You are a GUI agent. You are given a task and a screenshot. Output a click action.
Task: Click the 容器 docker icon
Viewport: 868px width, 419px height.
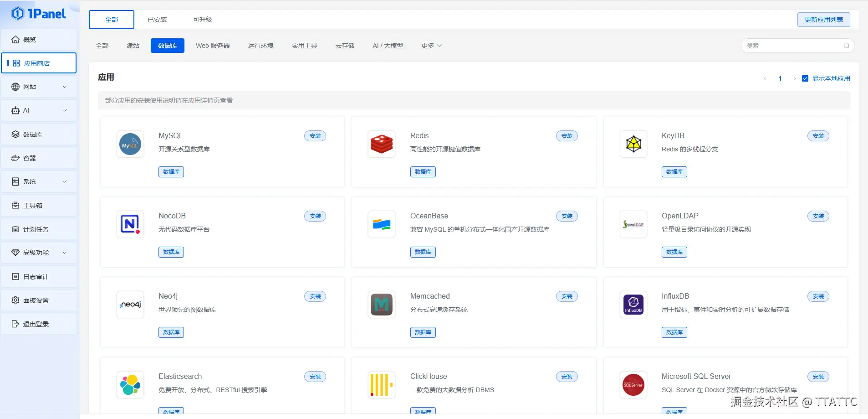pos(15,158)
